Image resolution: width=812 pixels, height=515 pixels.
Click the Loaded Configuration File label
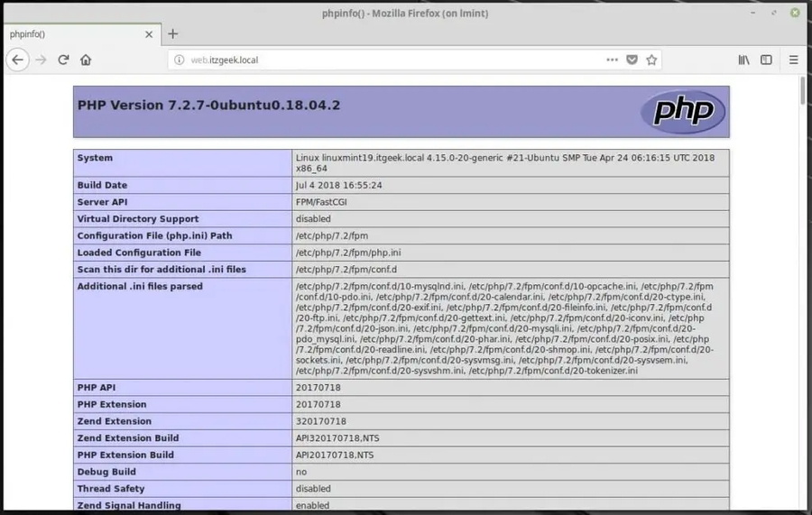[139, 253]
